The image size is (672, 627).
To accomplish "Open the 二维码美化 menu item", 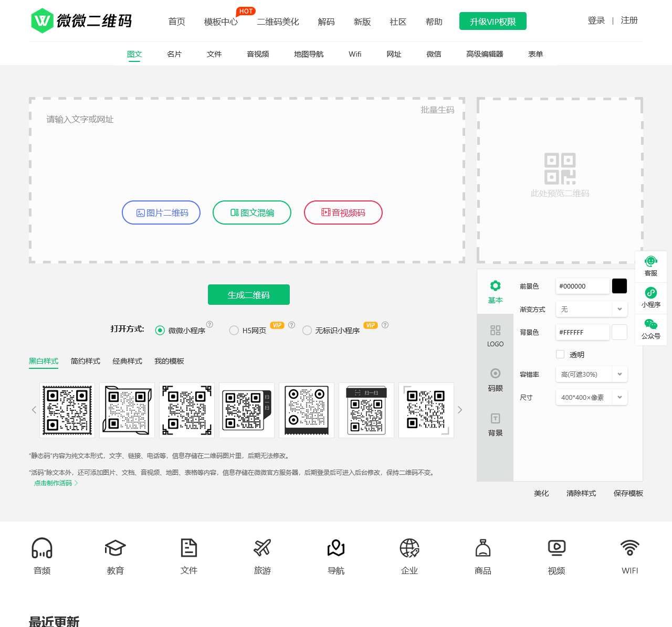I will click(278, 22).
